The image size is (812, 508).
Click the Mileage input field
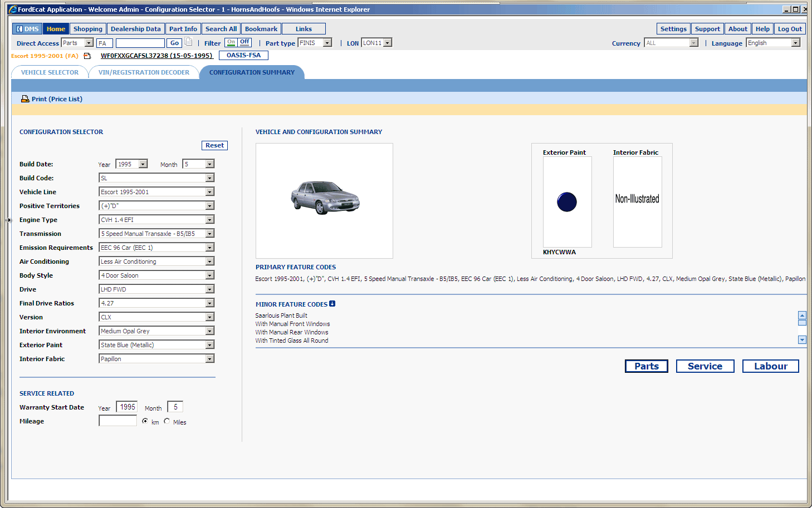coord(118,421)
